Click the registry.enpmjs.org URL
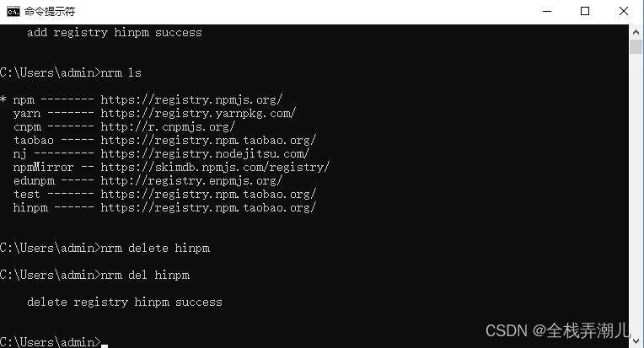Image resolution: width=644 pixels, height=348 pixels. coord(191,180)
